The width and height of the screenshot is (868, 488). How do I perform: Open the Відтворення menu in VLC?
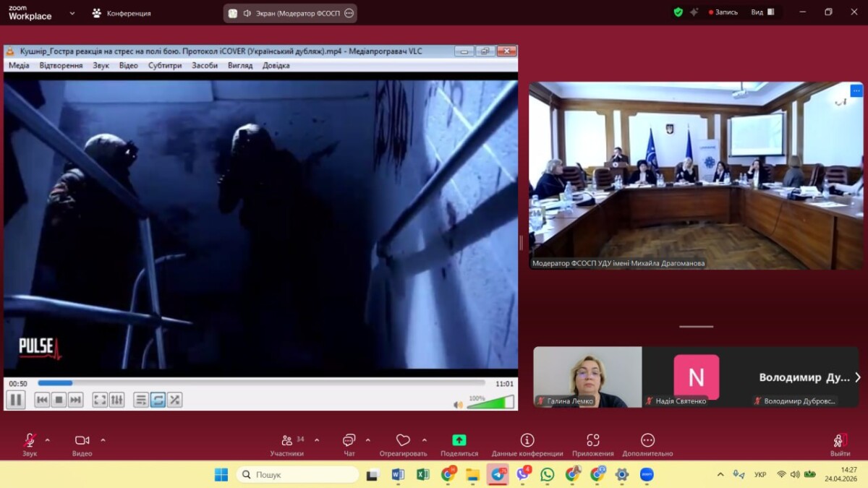click(x=61, y=65)
